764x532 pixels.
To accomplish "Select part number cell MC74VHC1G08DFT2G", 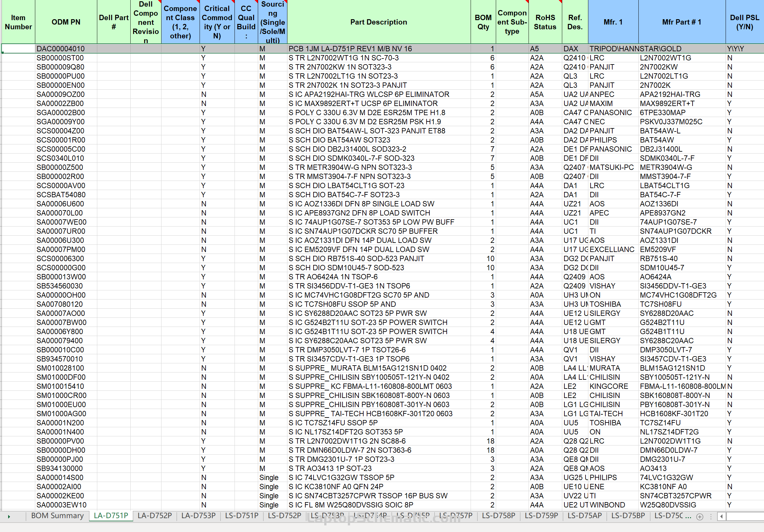I will click(682, 295).
